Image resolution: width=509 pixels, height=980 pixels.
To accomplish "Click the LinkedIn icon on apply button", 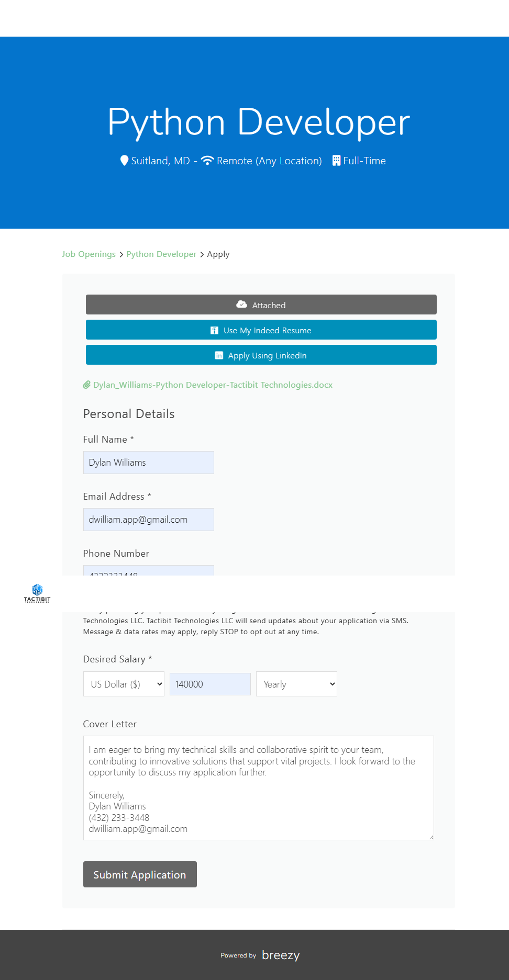I will point(219,355).
